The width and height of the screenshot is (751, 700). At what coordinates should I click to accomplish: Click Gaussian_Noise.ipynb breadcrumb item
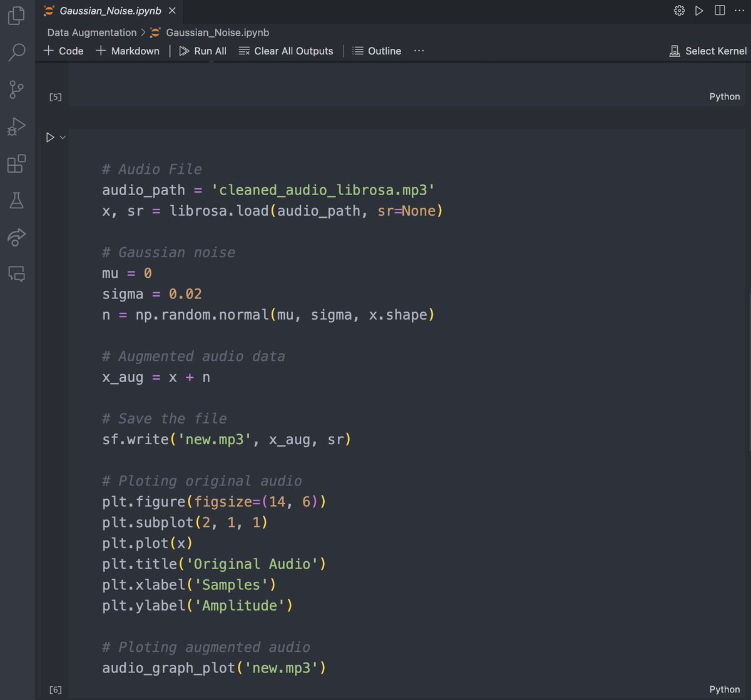(210, 33)
